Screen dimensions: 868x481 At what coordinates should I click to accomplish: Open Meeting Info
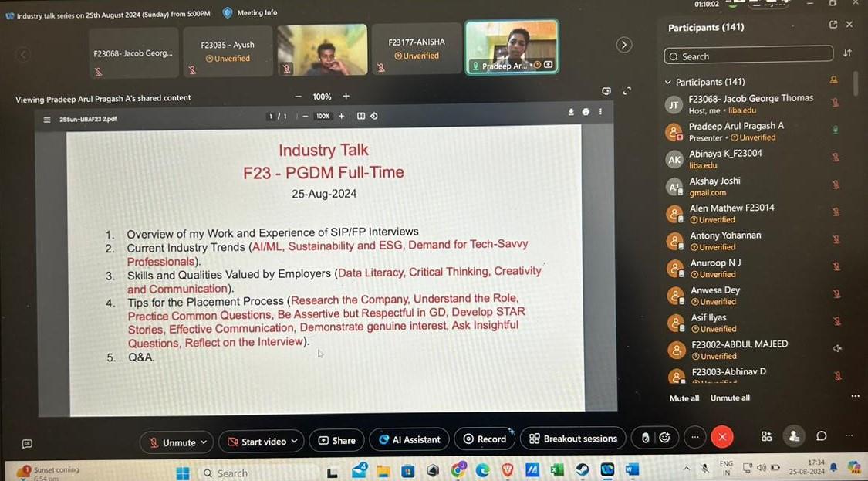coord(250,13)
